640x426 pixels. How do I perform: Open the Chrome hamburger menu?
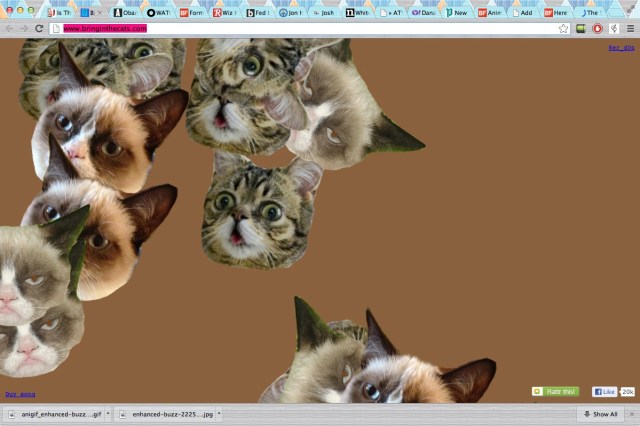tap(630, 29)
